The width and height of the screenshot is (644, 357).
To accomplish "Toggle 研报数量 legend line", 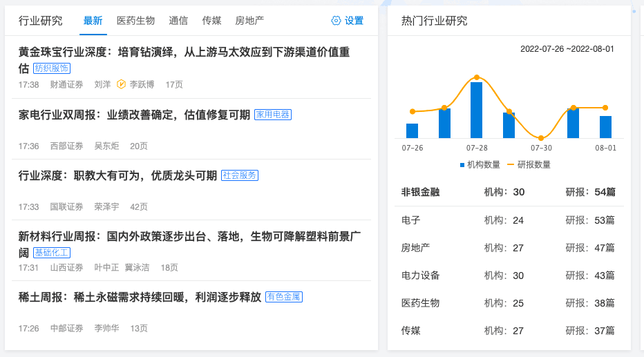I will point(511,164).
